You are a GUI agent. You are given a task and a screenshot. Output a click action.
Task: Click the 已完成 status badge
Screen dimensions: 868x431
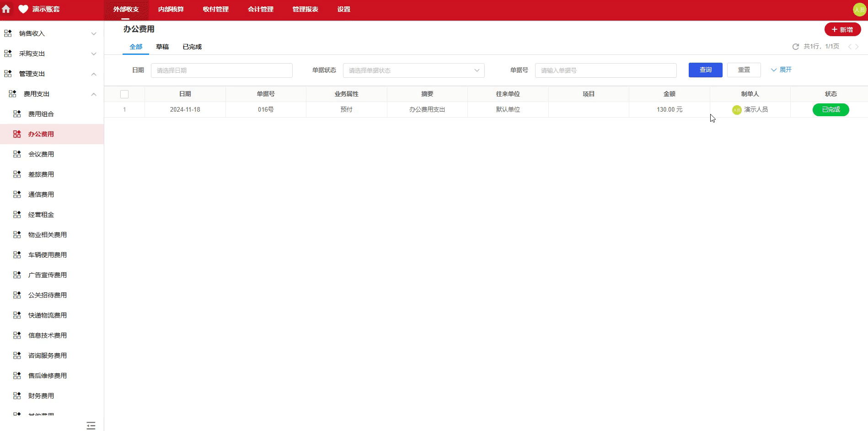click(830, 109)
